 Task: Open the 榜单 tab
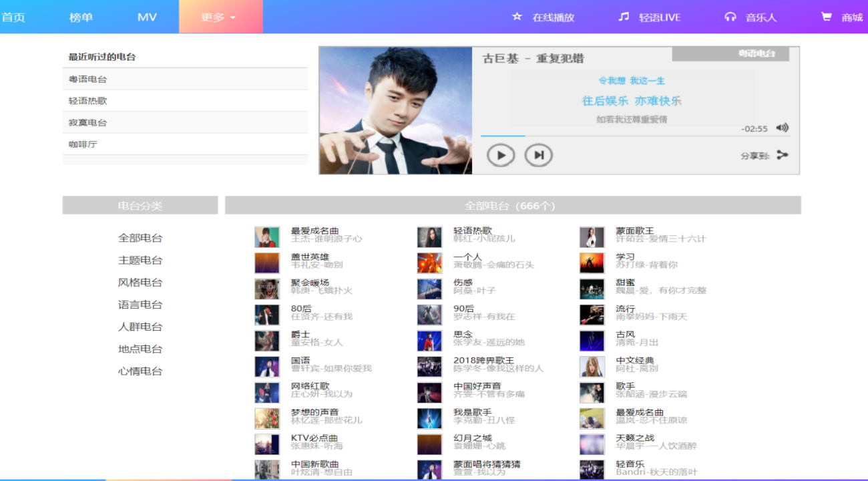[81, 17]
